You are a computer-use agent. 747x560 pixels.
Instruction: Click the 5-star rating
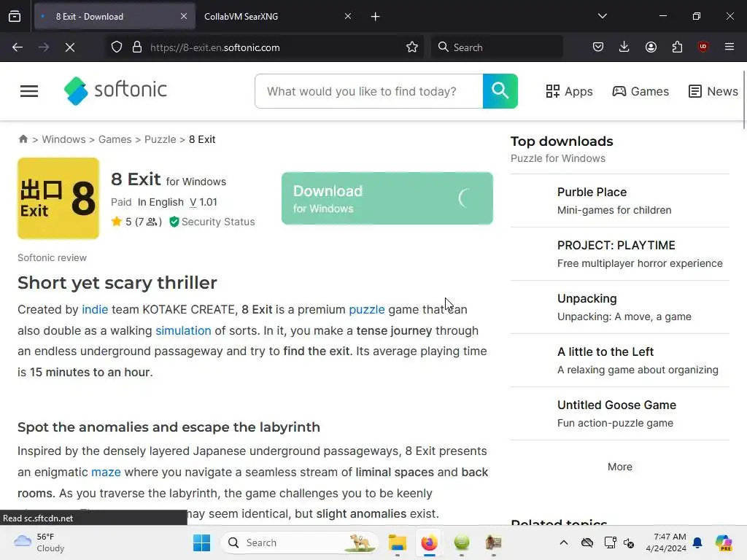click(136, 222)
